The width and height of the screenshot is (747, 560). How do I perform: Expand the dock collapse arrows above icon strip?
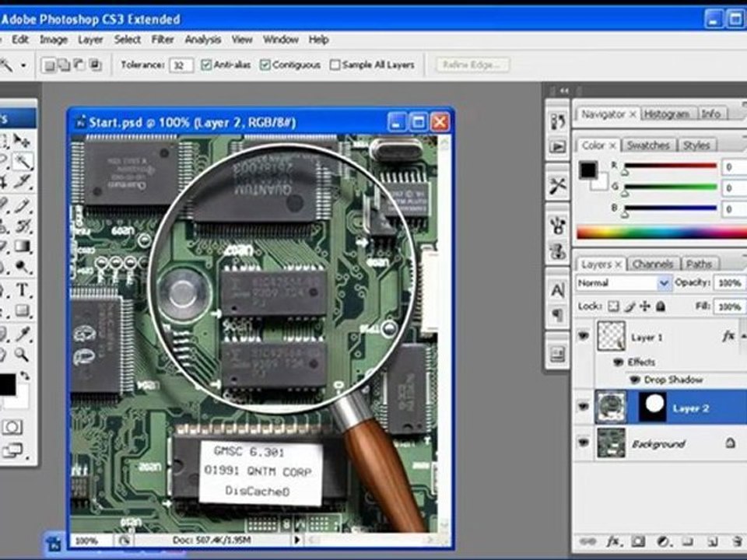point(565,90)
